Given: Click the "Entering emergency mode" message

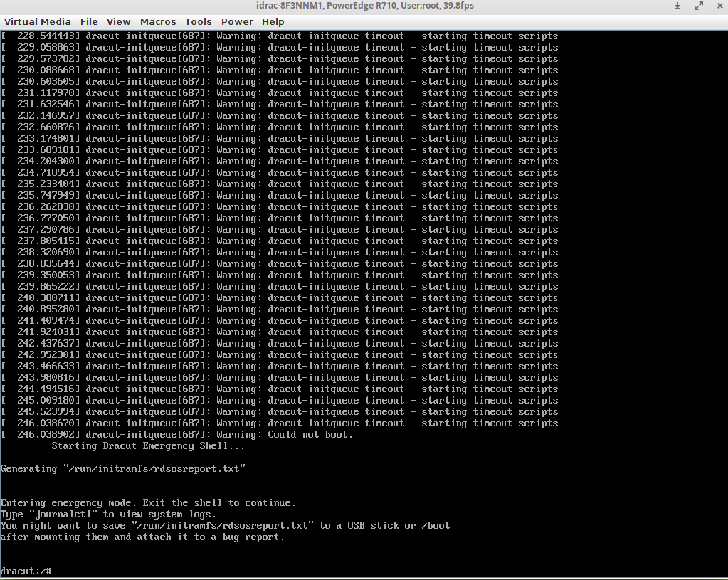Looking at the screenshot, I should click(x=148, y=502).
